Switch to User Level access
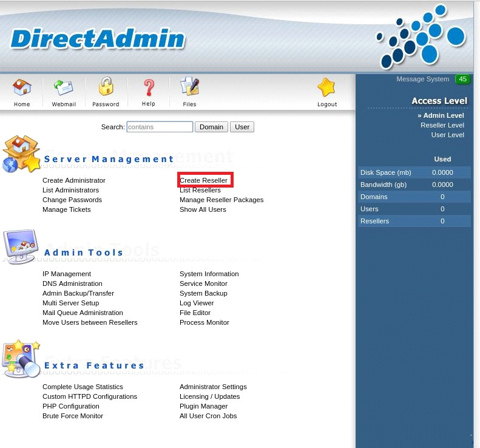 447,135
